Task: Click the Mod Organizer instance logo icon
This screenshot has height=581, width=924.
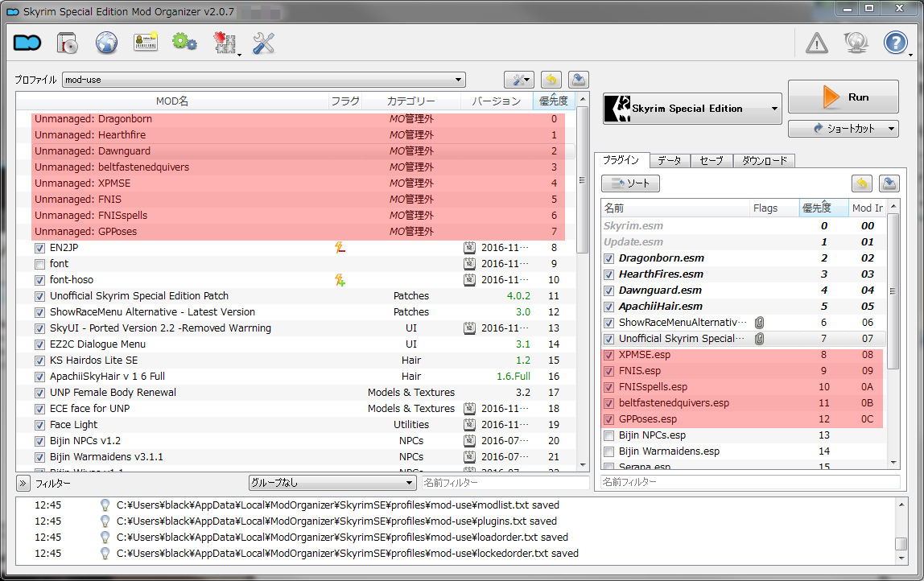Action: (x=27, y=43)
